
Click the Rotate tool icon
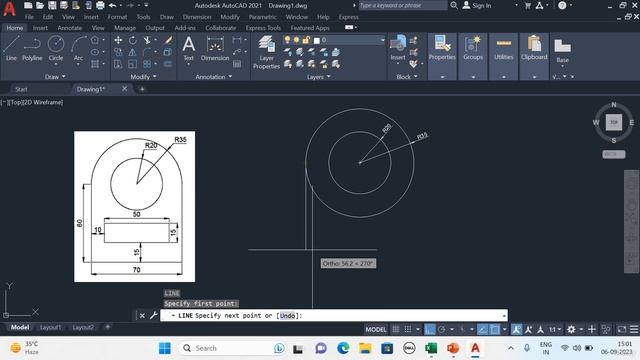133,40
